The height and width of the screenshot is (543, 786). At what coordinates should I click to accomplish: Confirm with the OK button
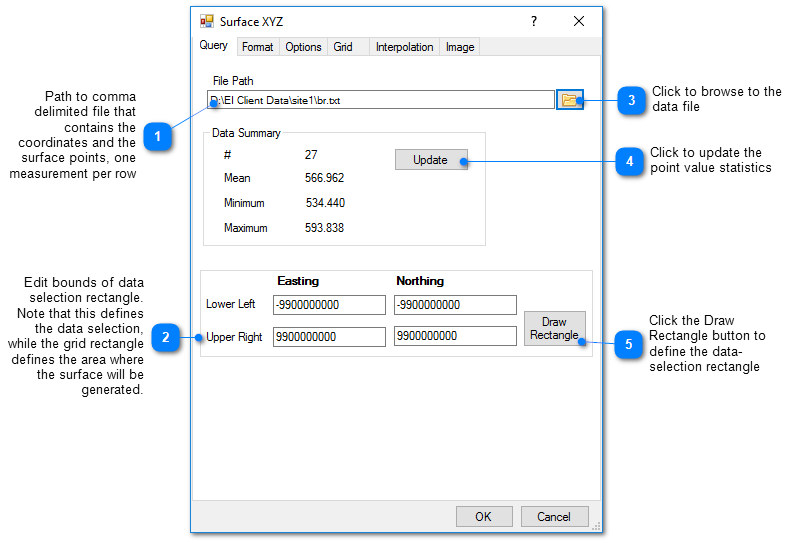coord(484,516)
